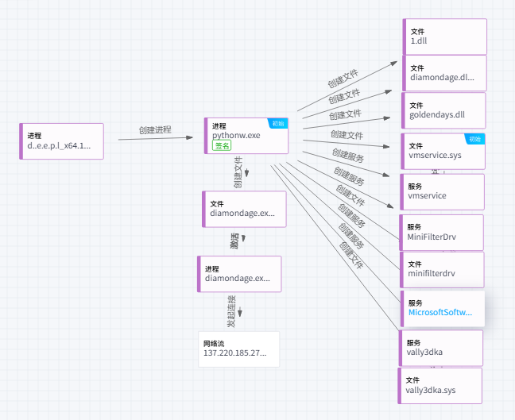Select the vmservice service node

point(442,191)
